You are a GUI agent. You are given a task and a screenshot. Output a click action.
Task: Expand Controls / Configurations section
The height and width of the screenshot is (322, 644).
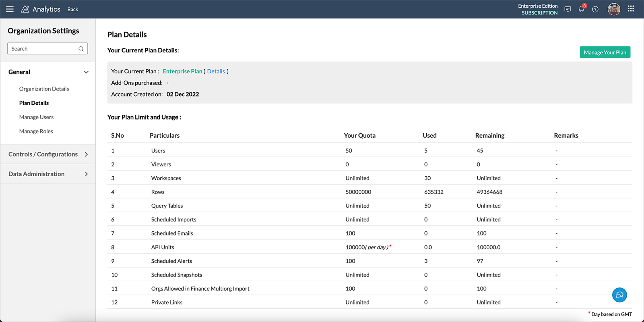point(86,154)
